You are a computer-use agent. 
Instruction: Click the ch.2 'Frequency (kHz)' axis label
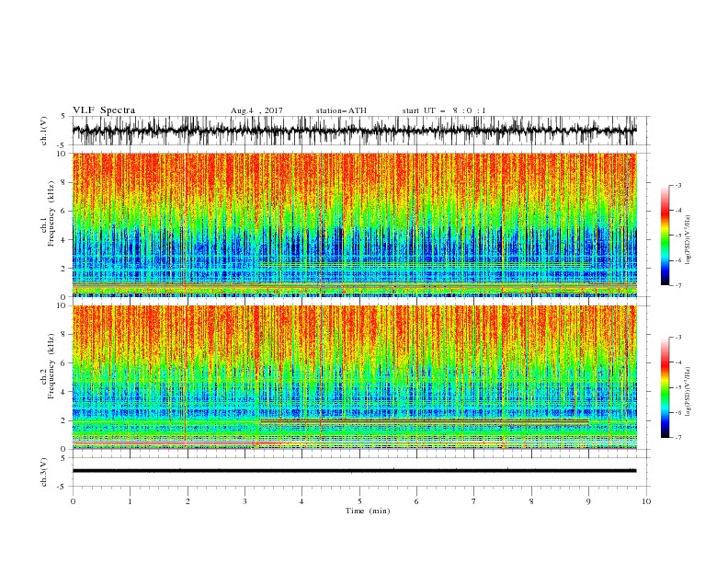click(x=51, y=366)
